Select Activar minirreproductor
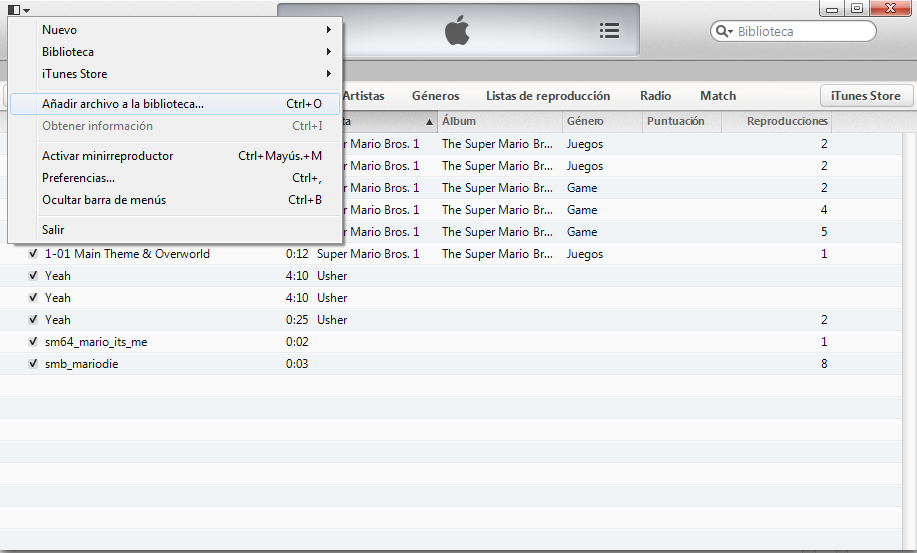This screenshot has width=917, height=553. (175, 156)
